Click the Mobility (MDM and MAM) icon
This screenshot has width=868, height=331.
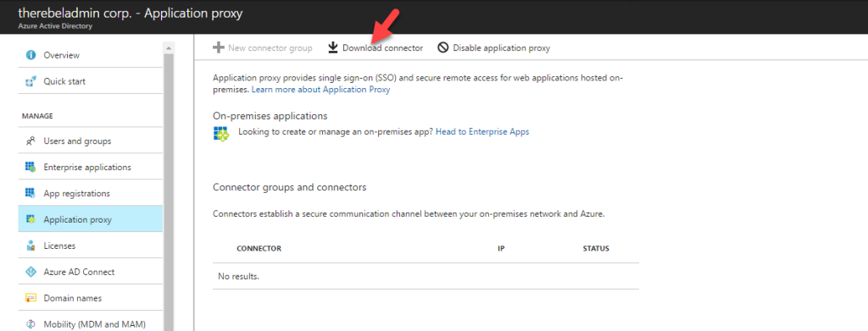pos(31,324)
